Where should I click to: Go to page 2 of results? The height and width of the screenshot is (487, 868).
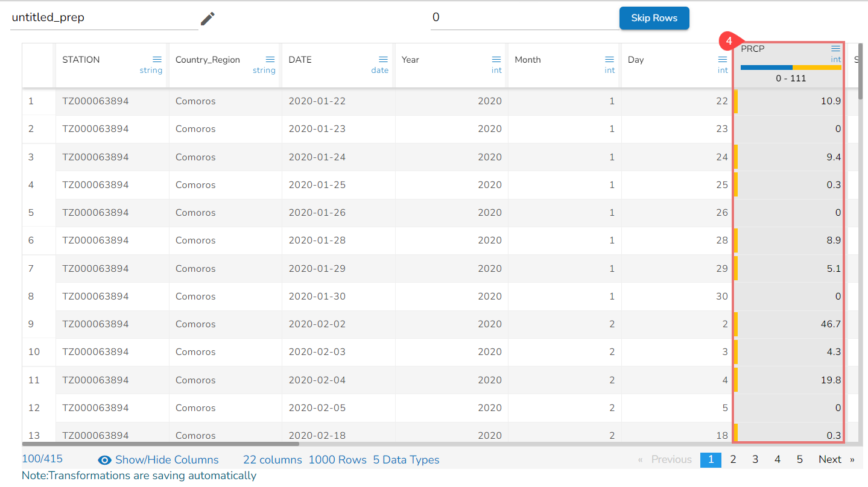pyautogui.click(x=733, y=459)
